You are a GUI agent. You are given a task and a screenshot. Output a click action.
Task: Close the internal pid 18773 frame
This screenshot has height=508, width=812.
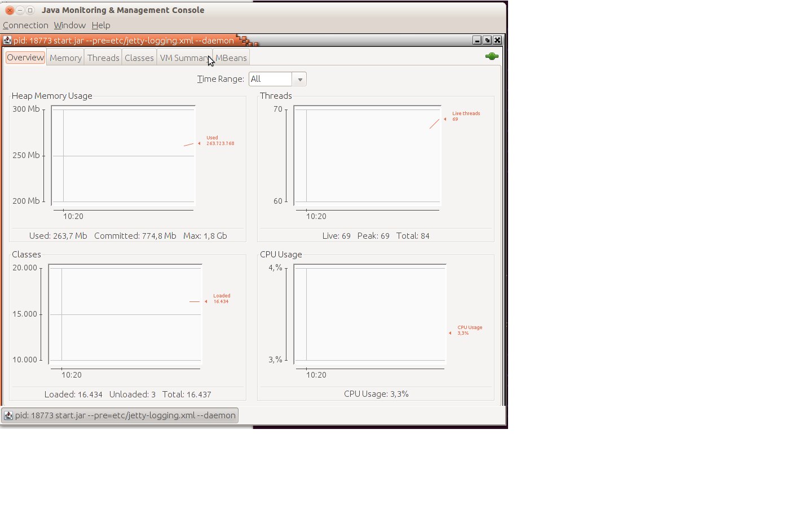coord(497,40)
